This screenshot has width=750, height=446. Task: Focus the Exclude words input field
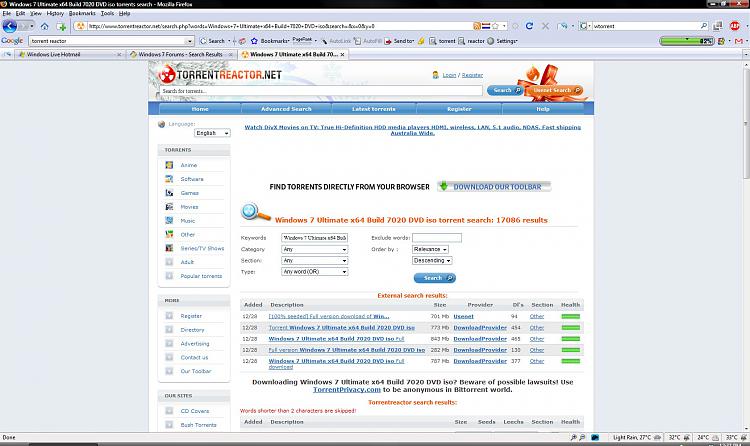(437, 238)
